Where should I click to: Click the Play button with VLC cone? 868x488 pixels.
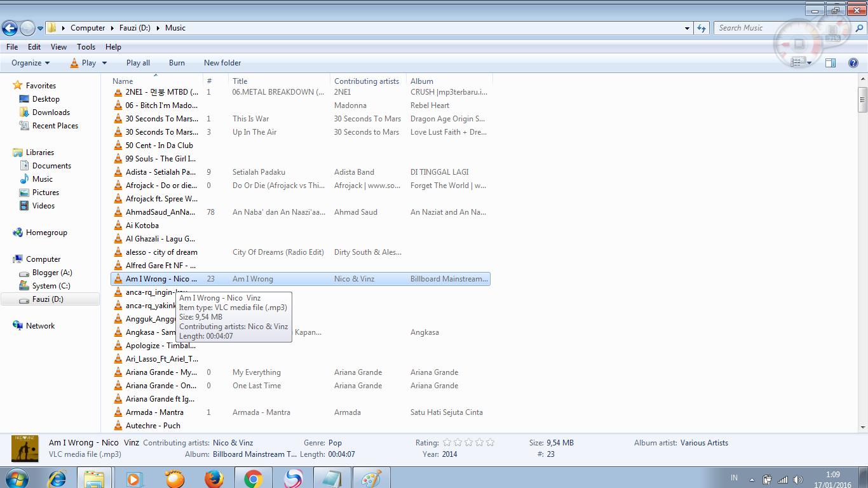pos(83,63)
